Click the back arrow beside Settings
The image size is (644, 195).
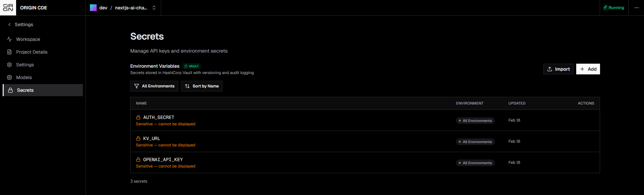[9, 24]
